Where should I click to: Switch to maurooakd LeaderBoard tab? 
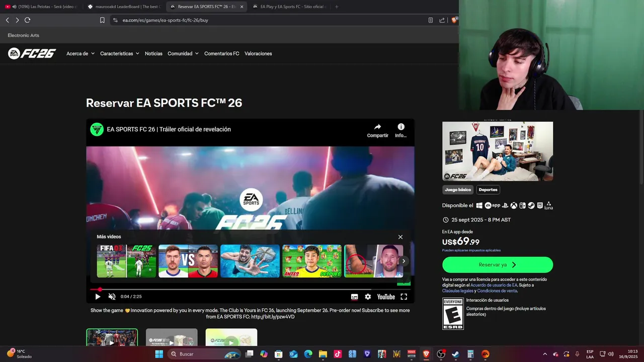[x=124, y=7]
